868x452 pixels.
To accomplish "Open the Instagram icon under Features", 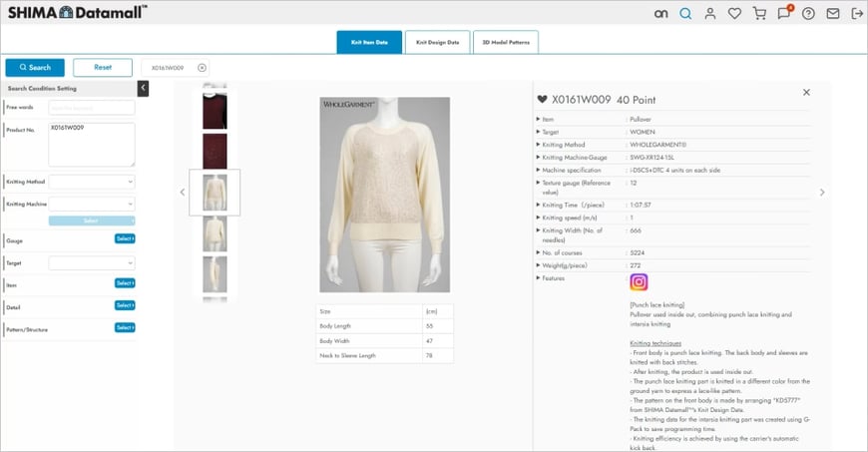I will pos(639,282).
